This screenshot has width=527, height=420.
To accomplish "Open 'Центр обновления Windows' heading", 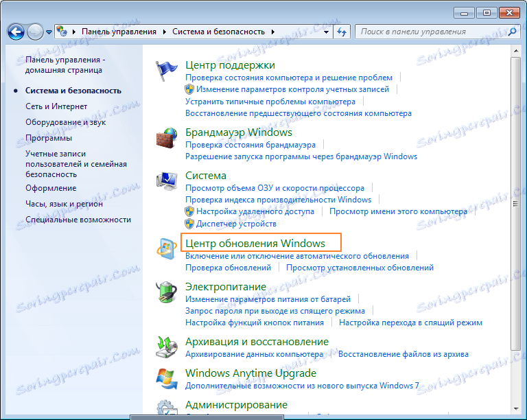I will [255, 243].
